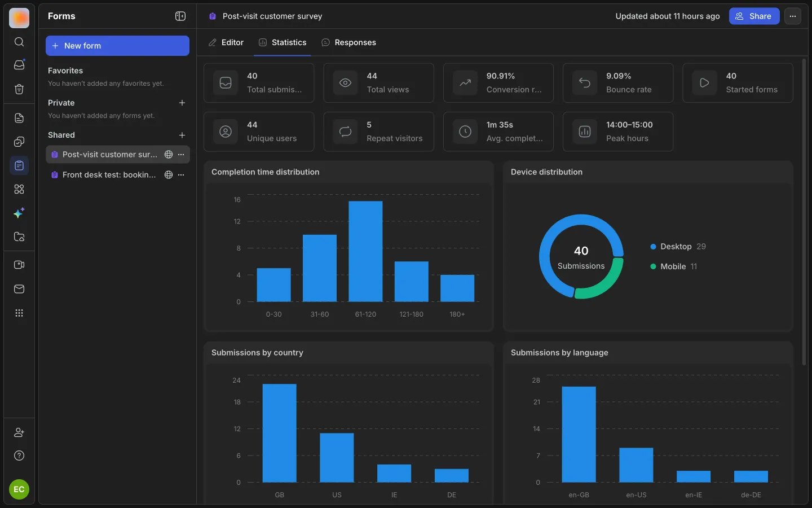Click the Peak hours 14:00–15:00 card
This screenshot has height=508, width=812.
[618, 132]
